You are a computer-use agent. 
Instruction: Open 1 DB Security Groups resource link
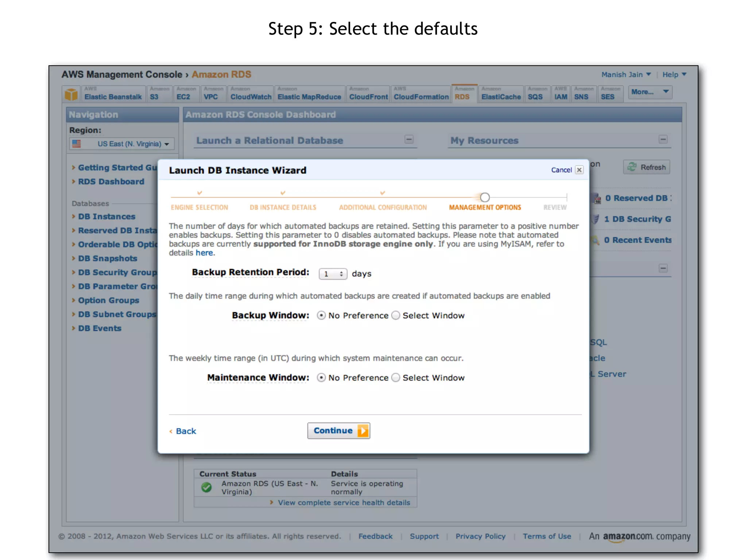(637, 219)
